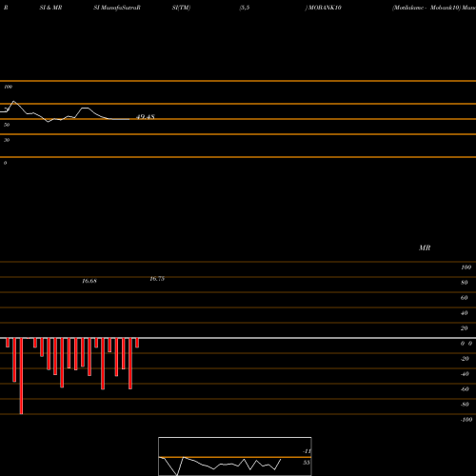
Task: Click the -11 value in mini chart
Action: pyautogui.click(x=307, y=451)
